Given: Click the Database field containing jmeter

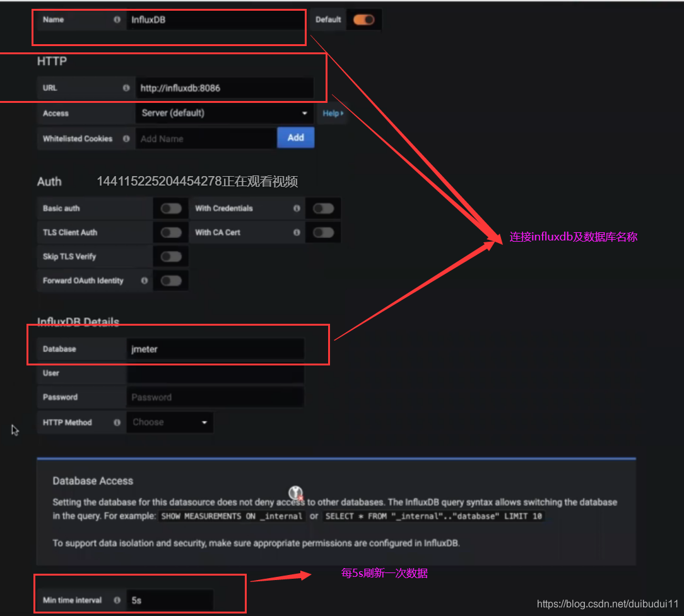Looking at the screenshot, I should coord(216,349).
